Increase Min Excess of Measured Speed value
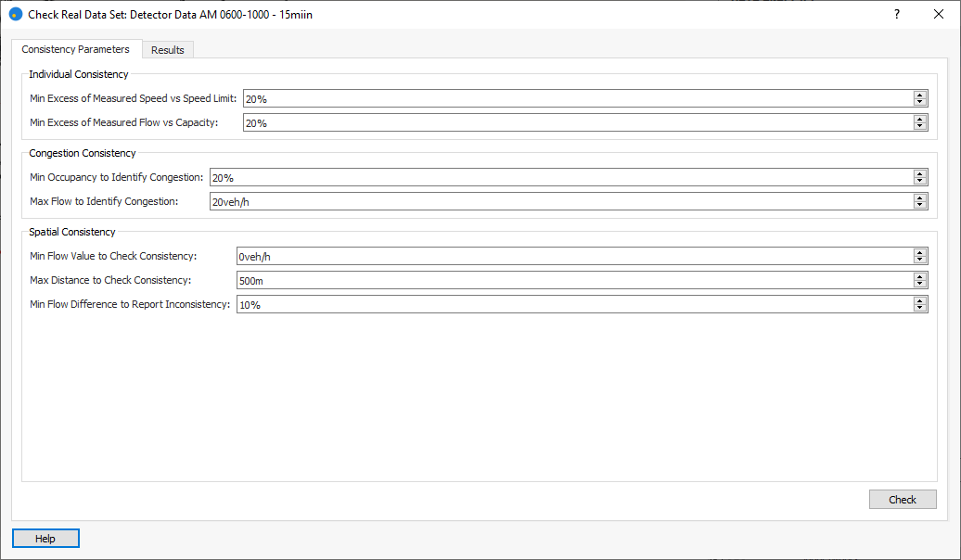 tap(919, 95)
